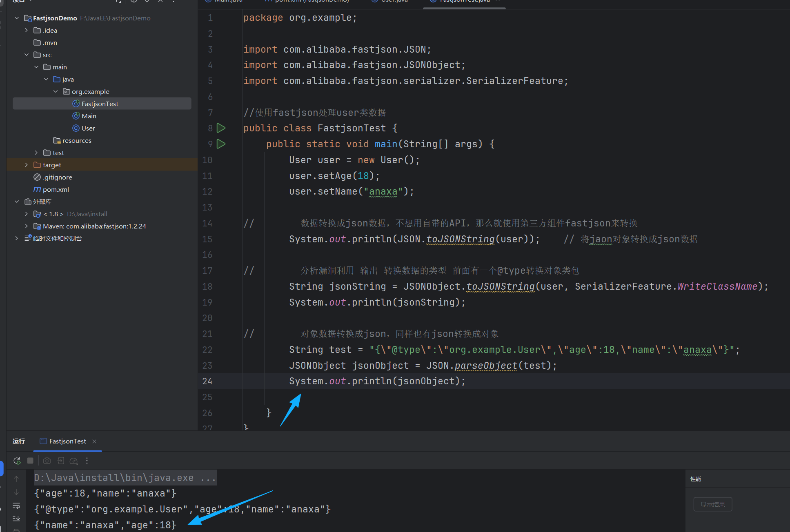Expand the .idea folder
Image resolution: width=790 pixels, height=532 pixels.
click(x=27, y=30)
